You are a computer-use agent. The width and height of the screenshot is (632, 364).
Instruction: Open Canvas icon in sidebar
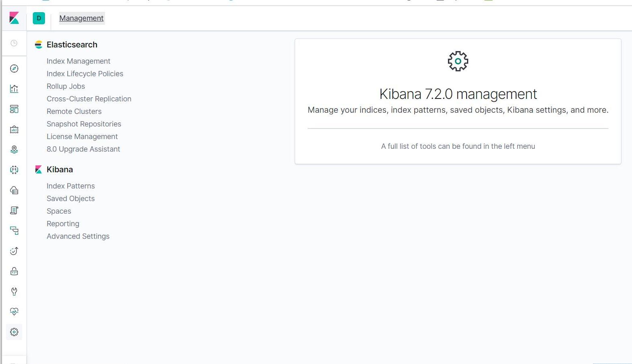[14, 129]
